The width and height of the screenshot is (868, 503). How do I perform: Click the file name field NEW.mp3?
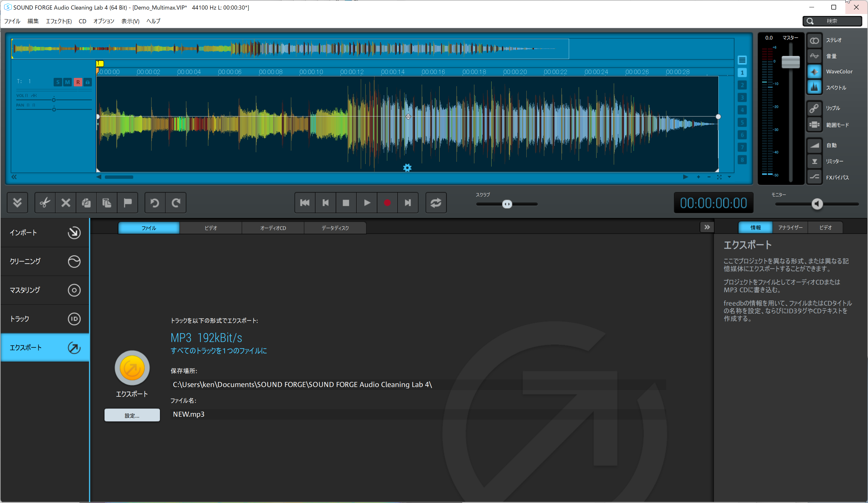(418, 414)
